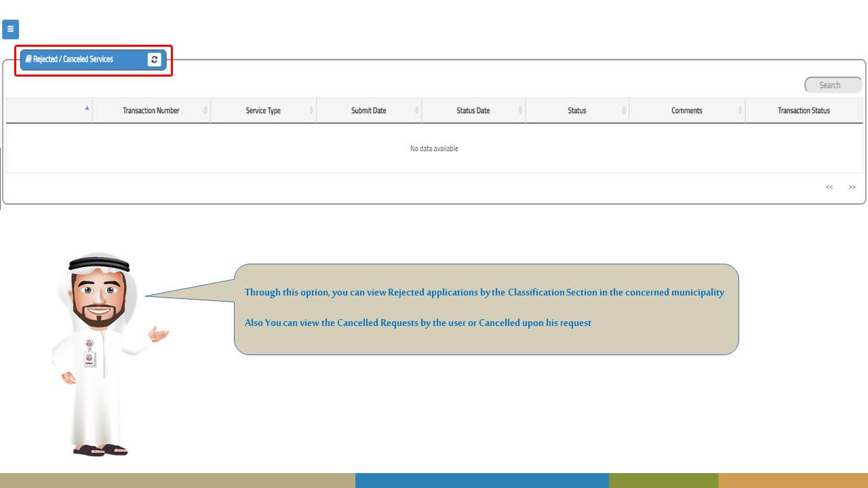
Task: Click the blue segment of the footer bar
Action: tap(481, 480)
